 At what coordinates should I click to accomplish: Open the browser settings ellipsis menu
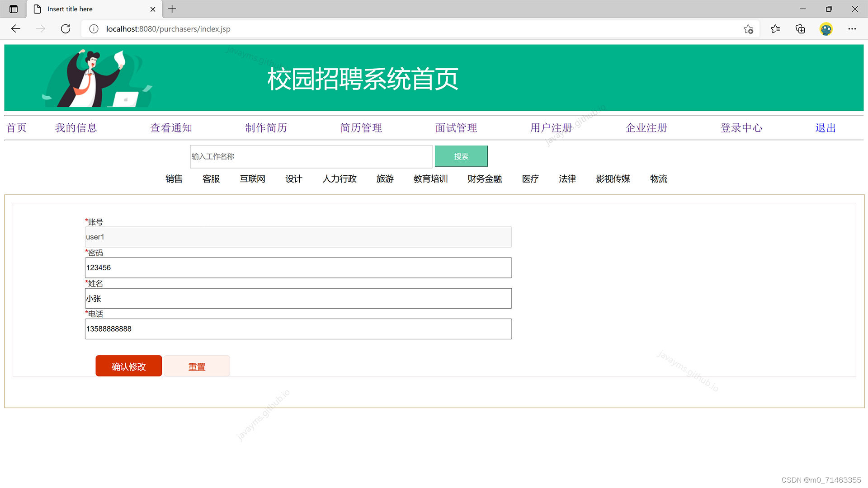click(x=852, y=29)
